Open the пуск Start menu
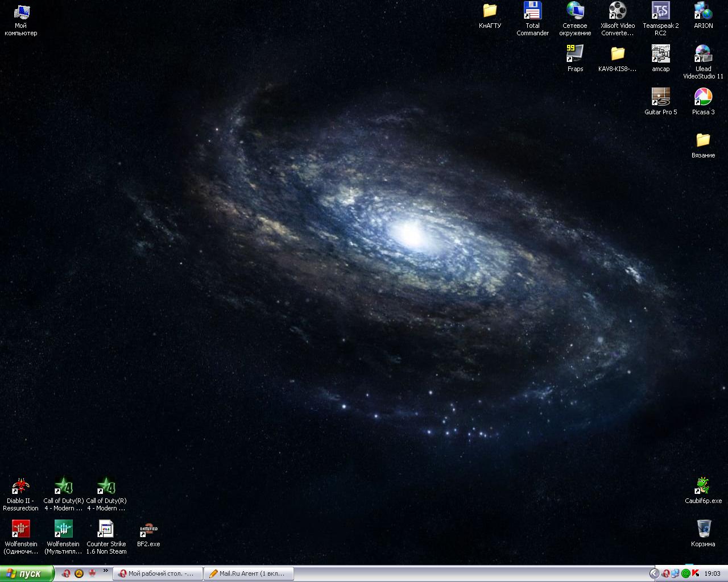Viewport: 728px width, 582px height. pyautogui.click(x=26, y=573)
